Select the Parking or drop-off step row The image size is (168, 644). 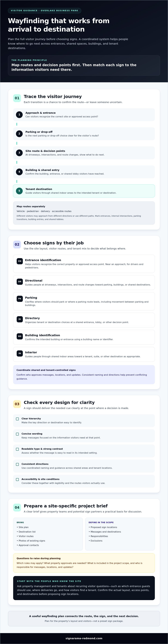pyautogui.click(x=84, y=134)
